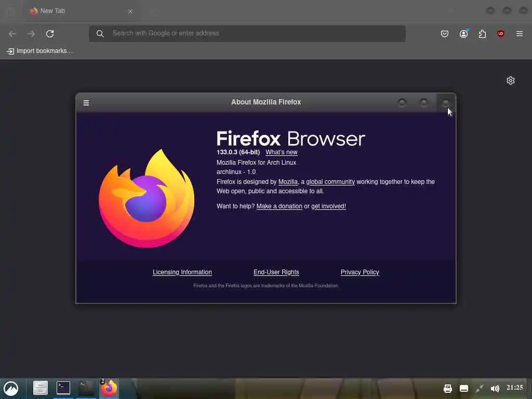
Task: Go forward using the forward arrow
Action: [31, 34]
